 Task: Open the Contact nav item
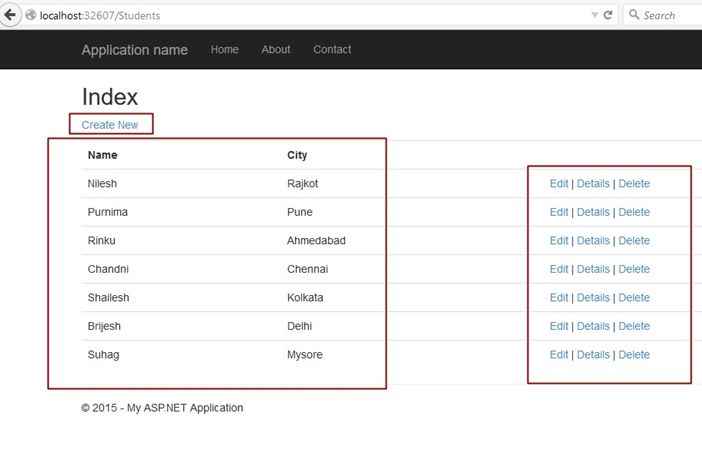click(x=332, y=50)
